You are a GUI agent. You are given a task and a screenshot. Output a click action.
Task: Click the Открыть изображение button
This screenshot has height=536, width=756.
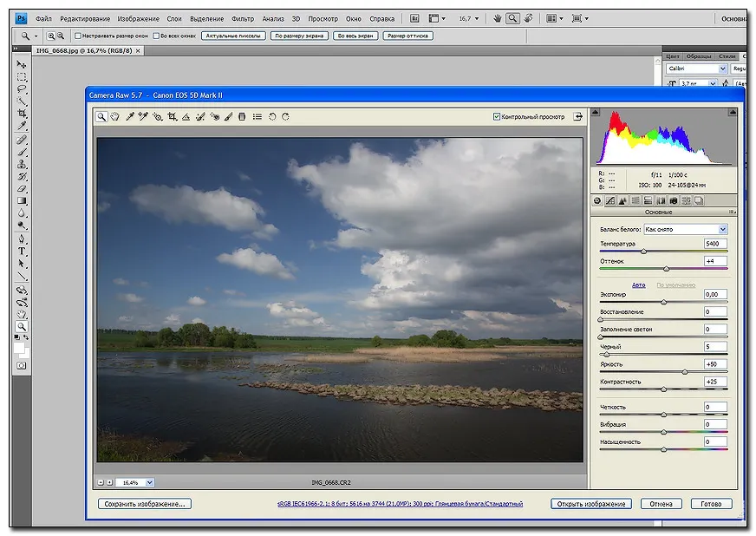591,504
